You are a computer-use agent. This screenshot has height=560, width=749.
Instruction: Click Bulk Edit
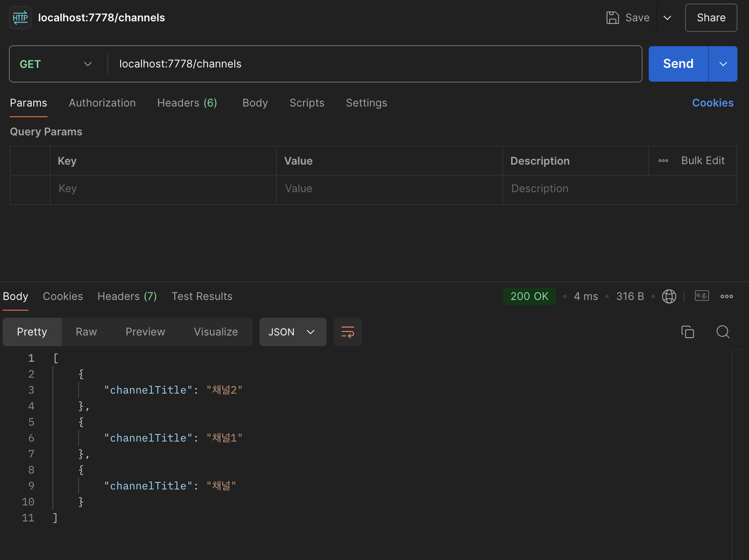pyautogui.click(x=703, y=161)
